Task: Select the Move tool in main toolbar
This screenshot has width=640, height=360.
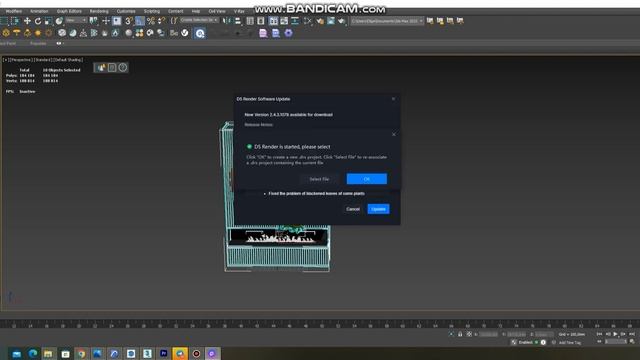Action: click(x=27, y=21)
